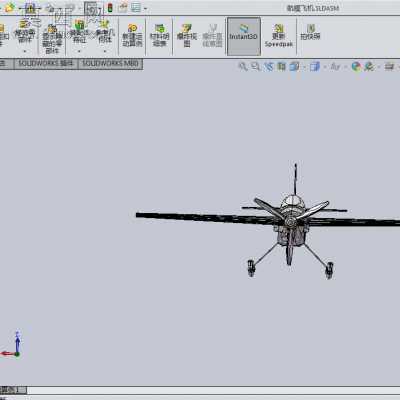Select the airplane's left landing wheel
Screen dimensions: 400x400
[251, 268]
